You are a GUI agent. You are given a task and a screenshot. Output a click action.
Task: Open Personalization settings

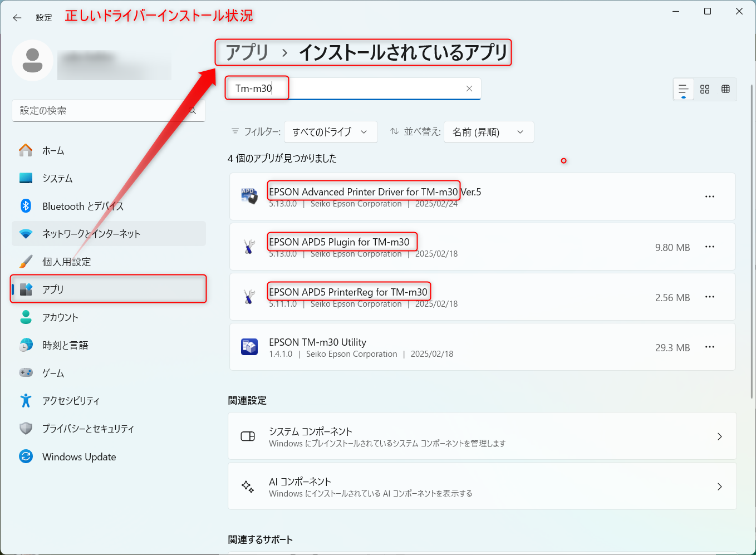109,262
